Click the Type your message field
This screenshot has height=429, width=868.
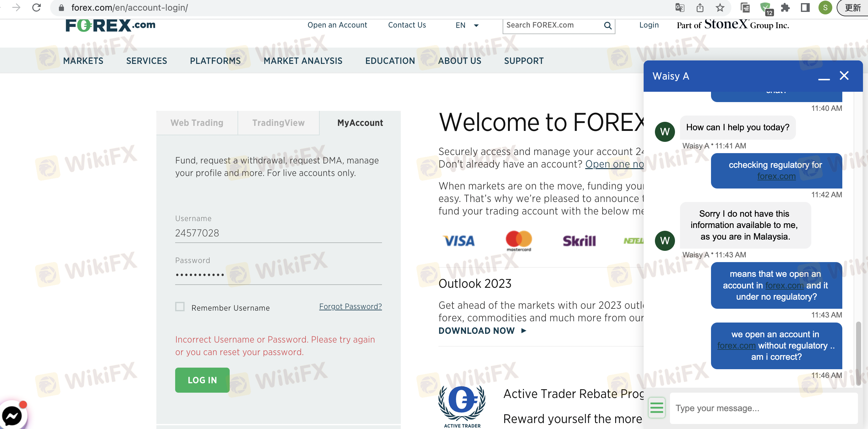point(763,408)
